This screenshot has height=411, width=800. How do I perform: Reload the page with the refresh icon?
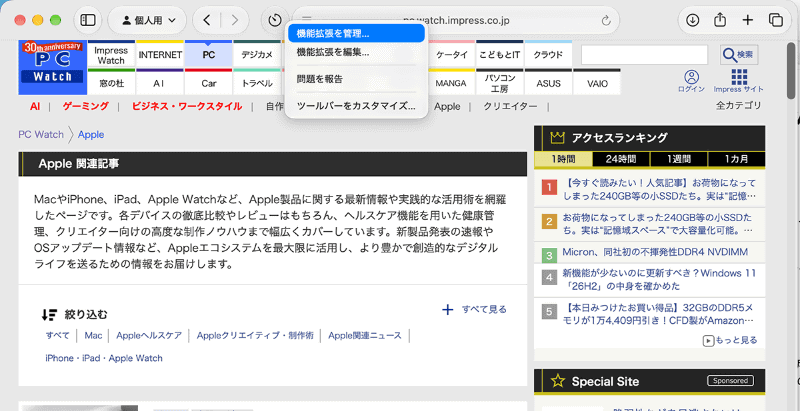606,20
